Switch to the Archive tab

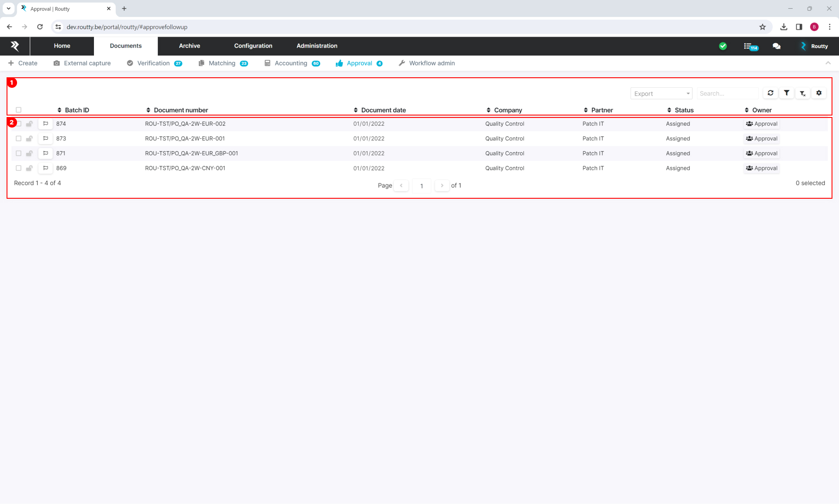pos(189,46)
